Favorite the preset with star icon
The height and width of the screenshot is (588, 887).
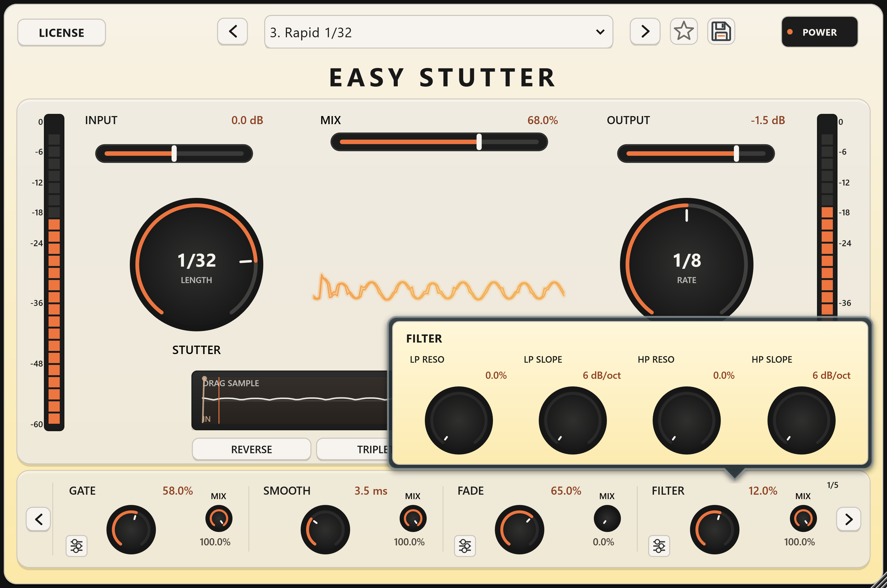[684, 31]
